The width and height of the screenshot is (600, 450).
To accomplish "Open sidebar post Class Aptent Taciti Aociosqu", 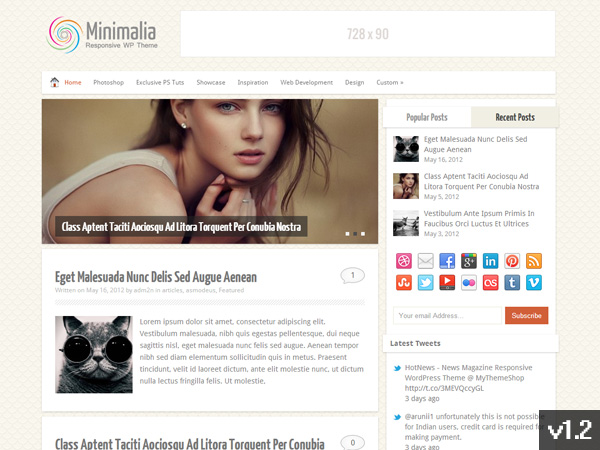I will tap(481, 181).
